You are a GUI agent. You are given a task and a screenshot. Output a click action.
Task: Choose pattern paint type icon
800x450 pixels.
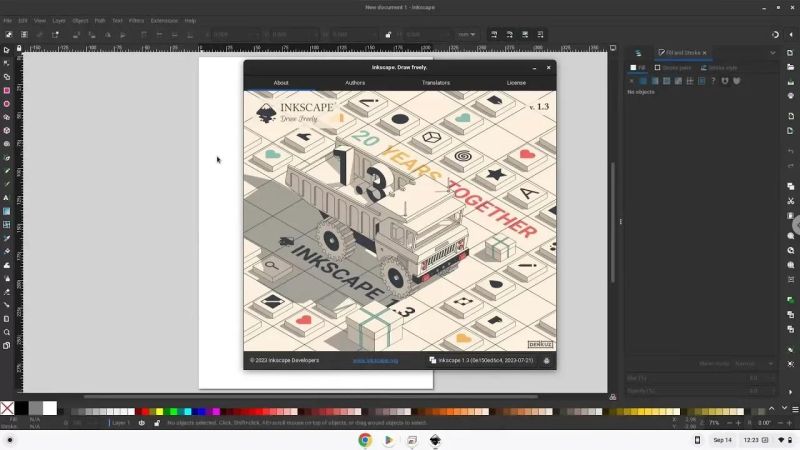tap(690, 81)
